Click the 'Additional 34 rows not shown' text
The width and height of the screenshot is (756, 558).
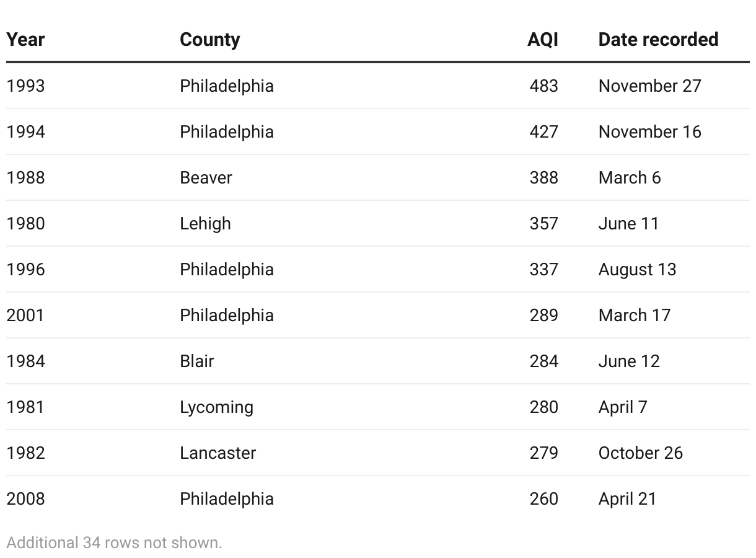tap(114, 542)
